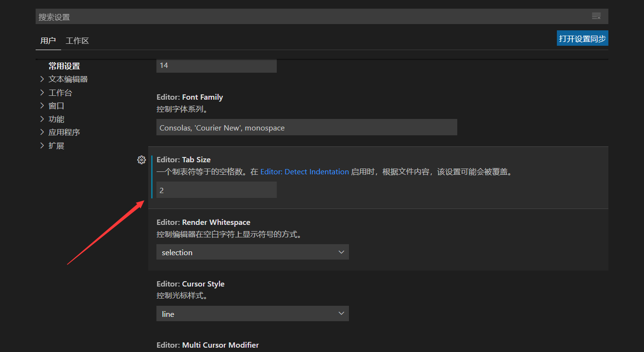
Task: Expand the 应用程序 section
Action: coord(64,132)
